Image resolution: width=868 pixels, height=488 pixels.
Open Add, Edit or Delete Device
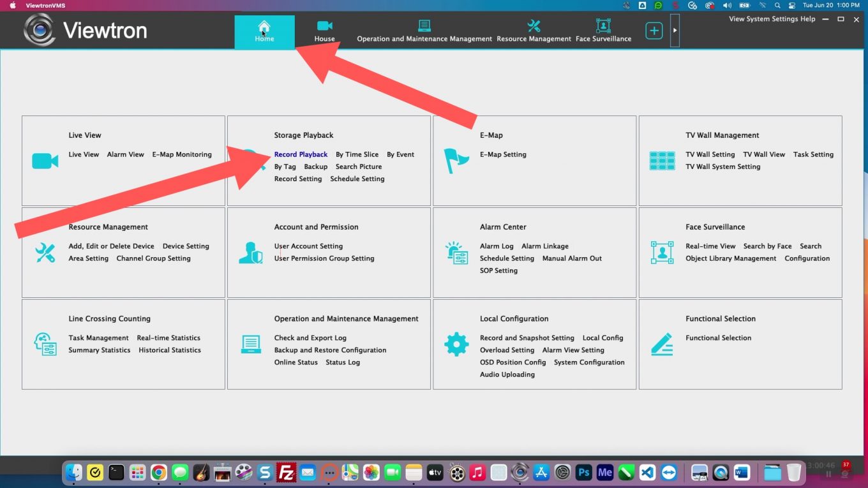[111, 246]
